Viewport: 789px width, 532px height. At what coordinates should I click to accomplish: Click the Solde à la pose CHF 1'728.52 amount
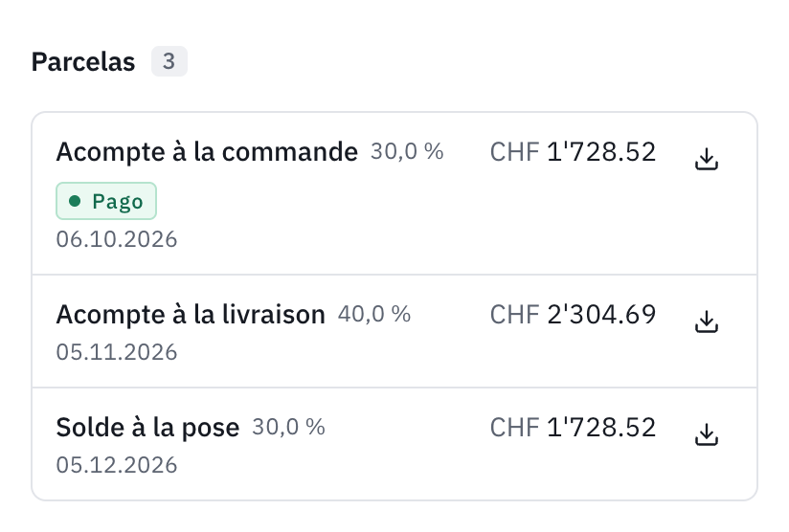(x=574, y=428)
